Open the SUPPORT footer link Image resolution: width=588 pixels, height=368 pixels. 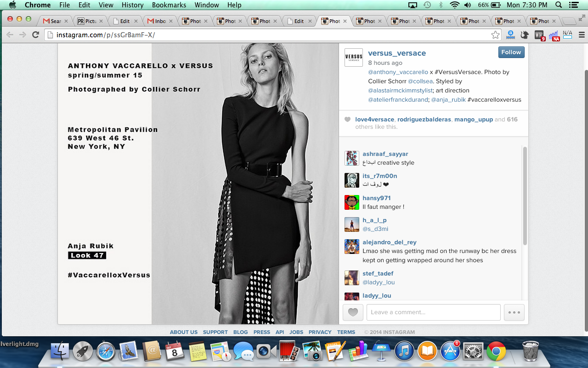215,332
